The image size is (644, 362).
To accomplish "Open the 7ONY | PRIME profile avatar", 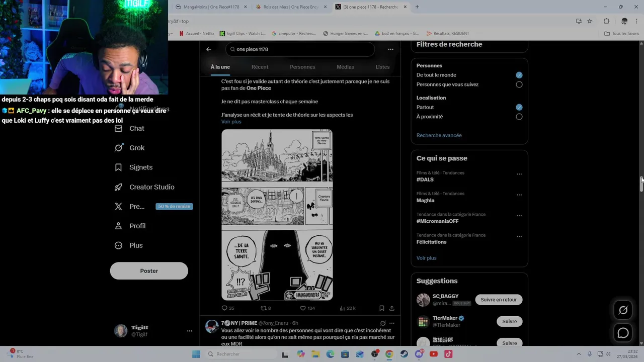I will click(x=212, y=326).
